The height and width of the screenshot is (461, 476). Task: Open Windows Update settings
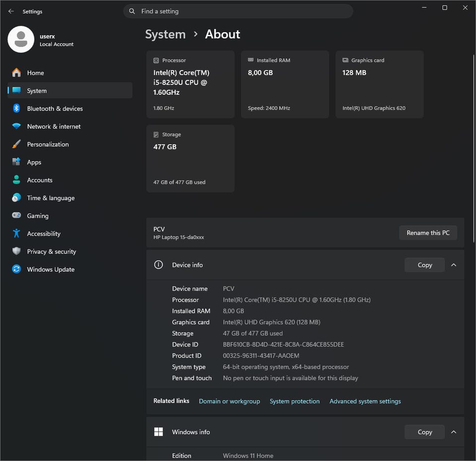(70, 269)
